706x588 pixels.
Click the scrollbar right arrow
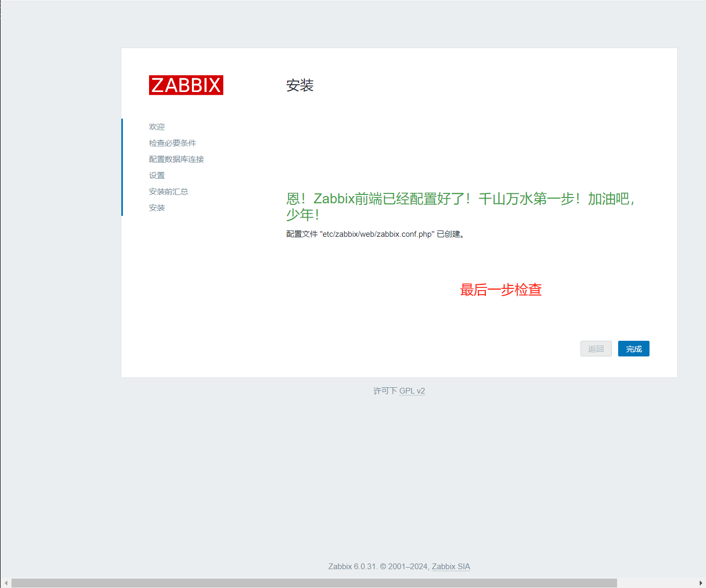(701, 583)
